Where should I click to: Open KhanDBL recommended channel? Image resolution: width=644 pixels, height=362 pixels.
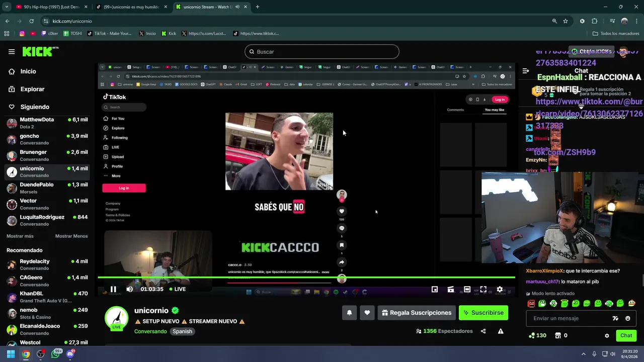point(48,297)
